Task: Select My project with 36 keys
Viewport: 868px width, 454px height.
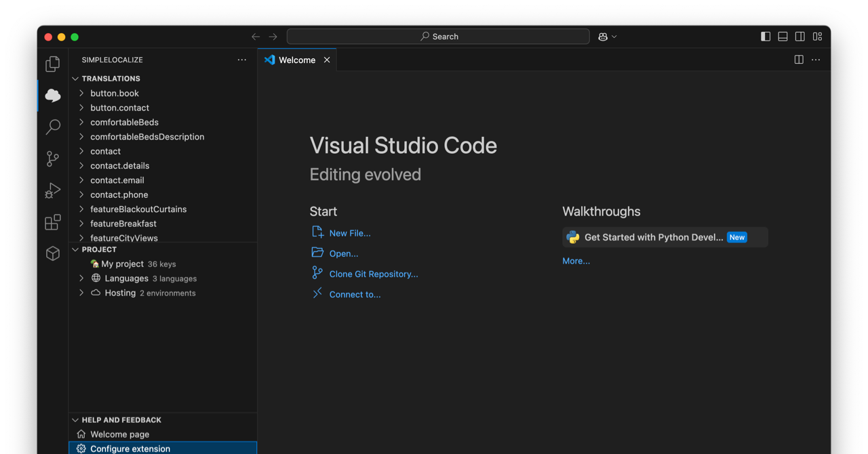Action: 163,264
